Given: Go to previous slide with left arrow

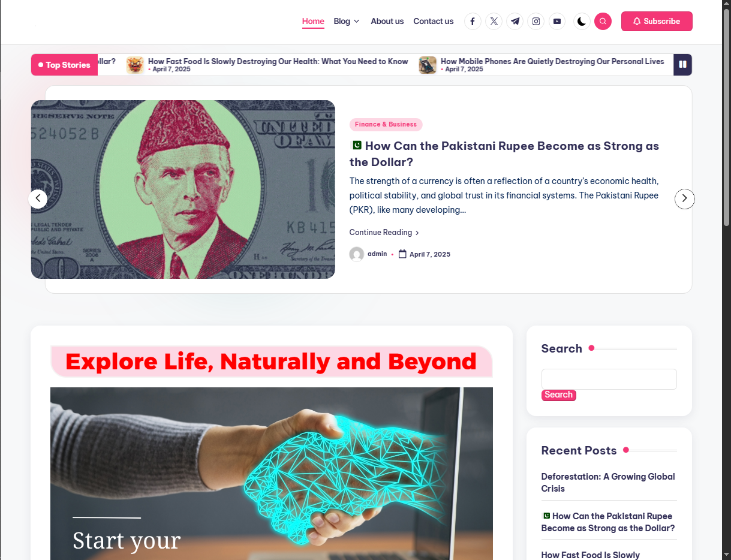Looking at the screenshot, I should 38,199.
